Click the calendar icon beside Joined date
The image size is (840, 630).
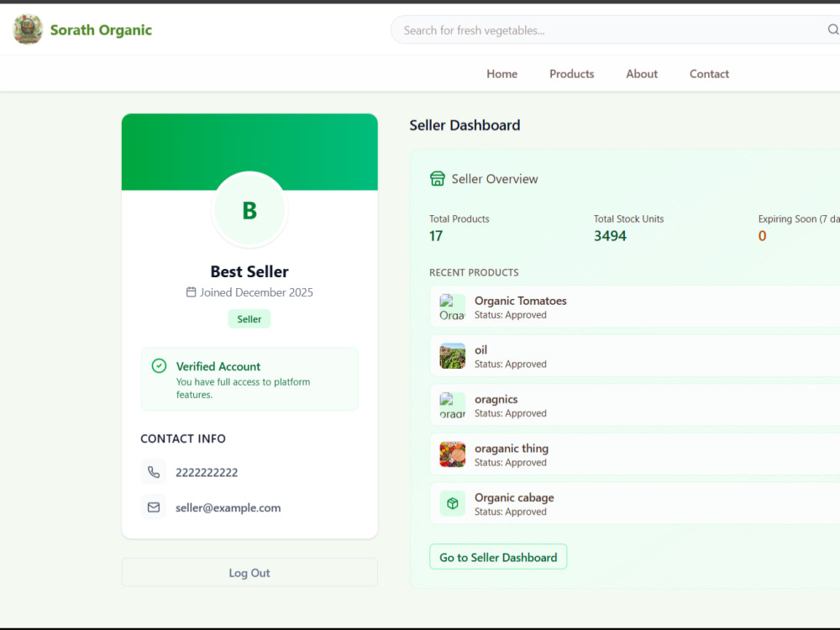(191, 292)
